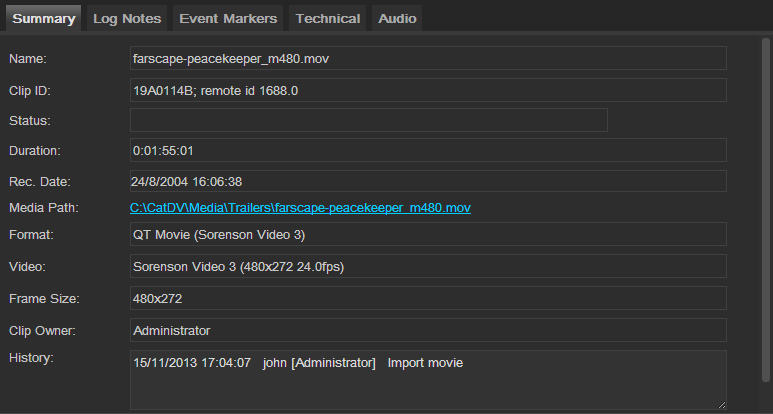Click the Media Path label
773x414 pixels.
click(44, 207)
